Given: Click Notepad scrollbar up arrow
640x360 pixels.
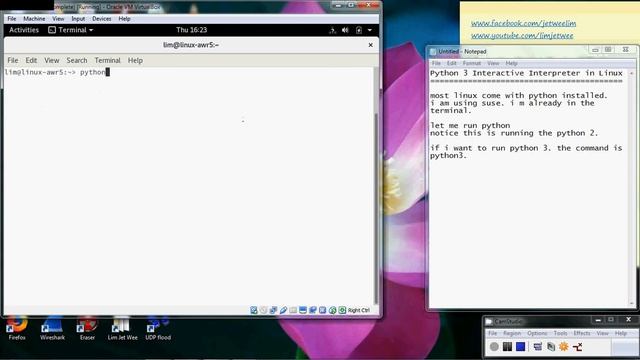Looking at the screenshot, I should (x=632, y=73).
